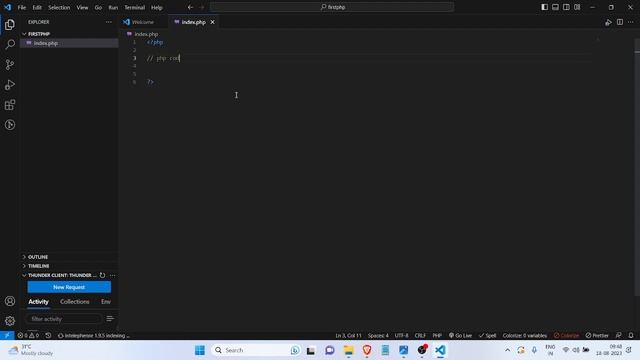The image size is (640, 360).
Task: Click the remote window indicator in status bar
Action: tap(7, 336)
